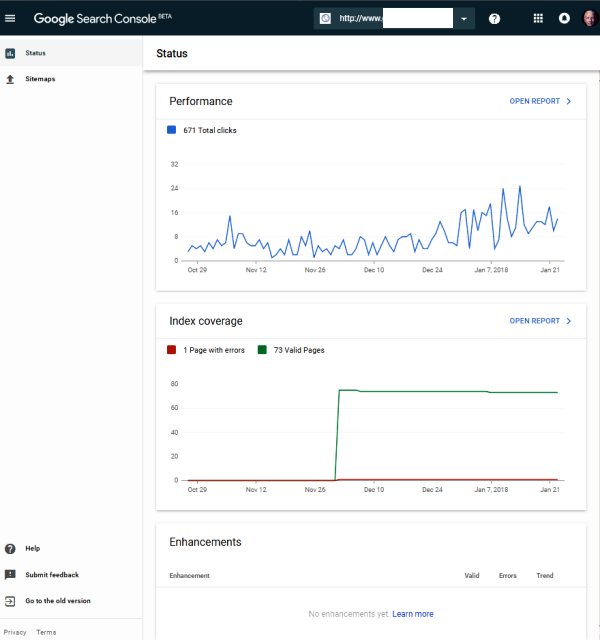Click the Performance card title

click(201, 101)
